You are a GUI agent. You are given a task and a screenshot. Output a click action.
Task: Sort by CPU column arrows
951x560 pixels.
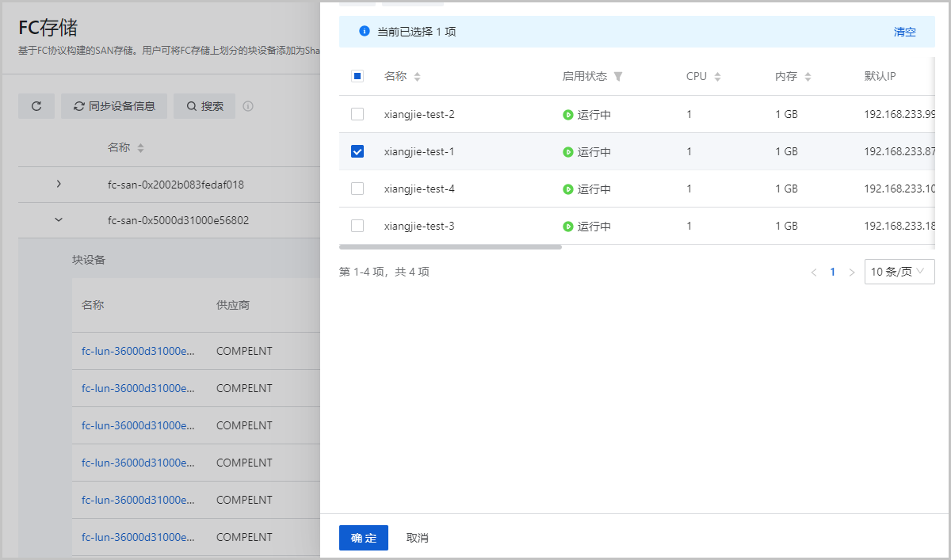click(x=718, y=77)
